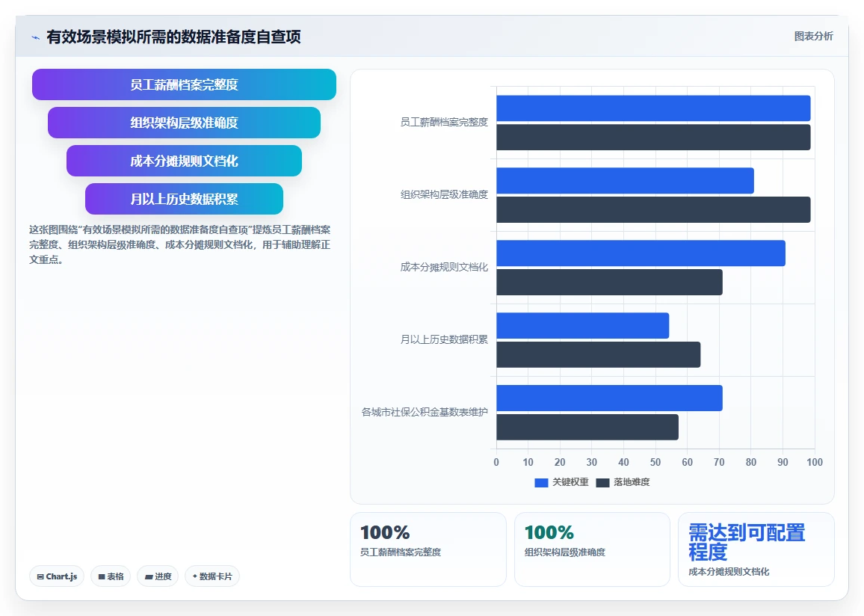Click dark bar for 员工薪酬档案完整度

click(653, 138)
